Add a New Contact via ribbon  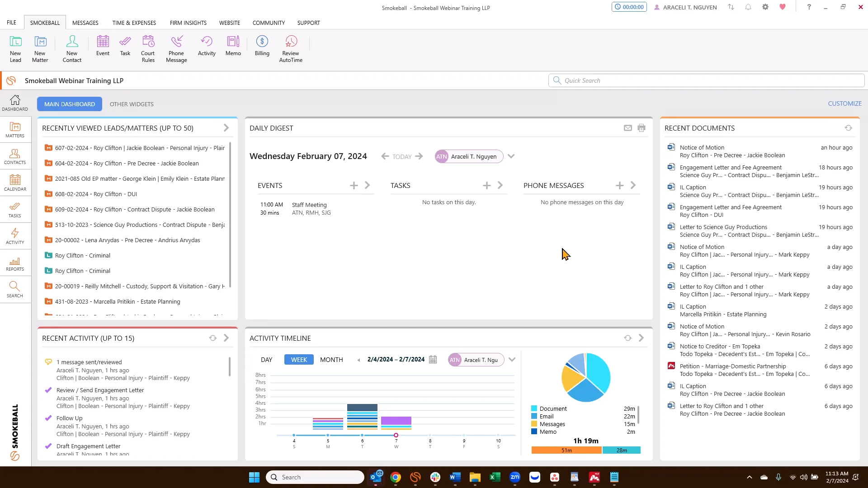point(72,49)
